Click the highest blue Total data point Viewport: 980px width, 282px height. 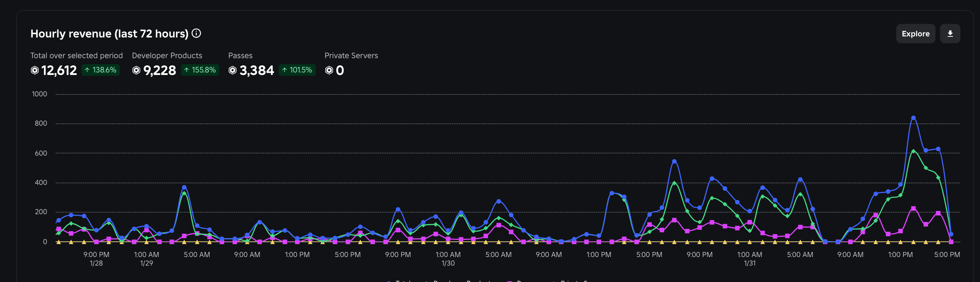pyautogui.click(x=913, y=118)
